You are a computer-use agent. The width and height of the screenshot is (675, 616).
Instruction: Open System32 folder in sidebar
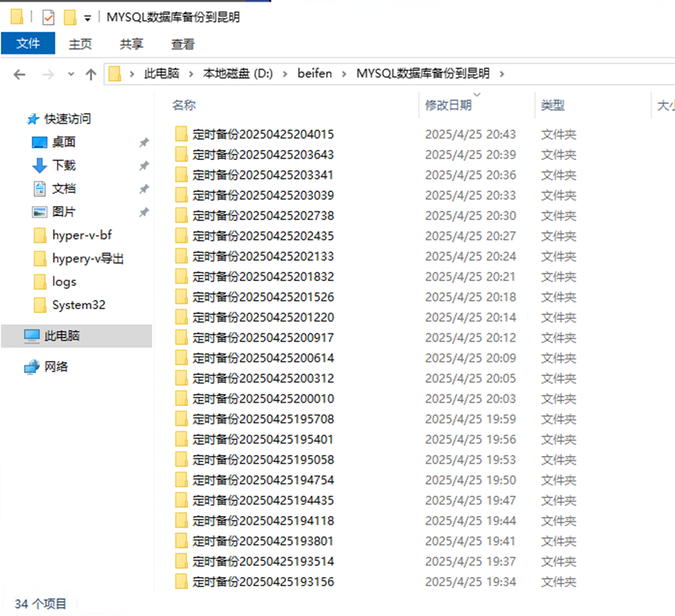point(79,305)
